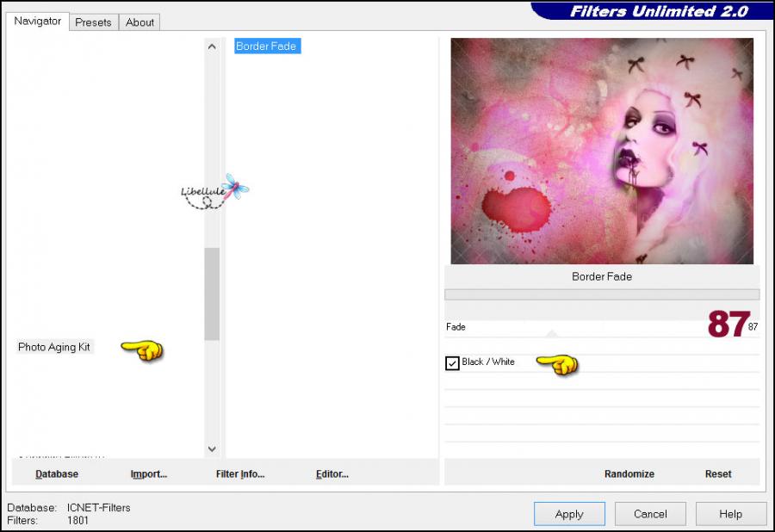Screen dimensions: 775x532
Task: Click the category list scroll up arrow
Action: [212, 47]
